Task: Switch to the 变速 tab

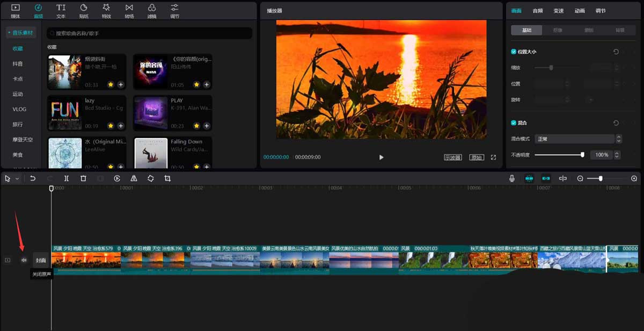Action: tap(559, 11)
